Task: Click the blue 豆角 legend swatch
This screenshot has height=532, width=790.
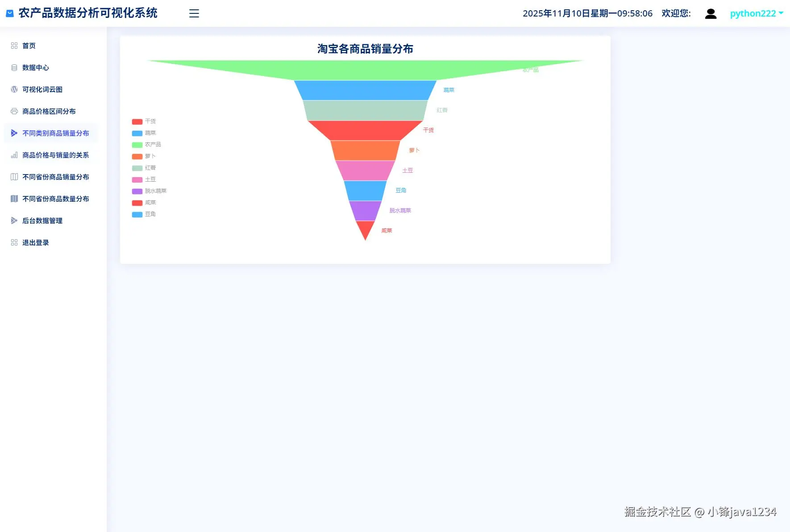Action: pos(137,214)
